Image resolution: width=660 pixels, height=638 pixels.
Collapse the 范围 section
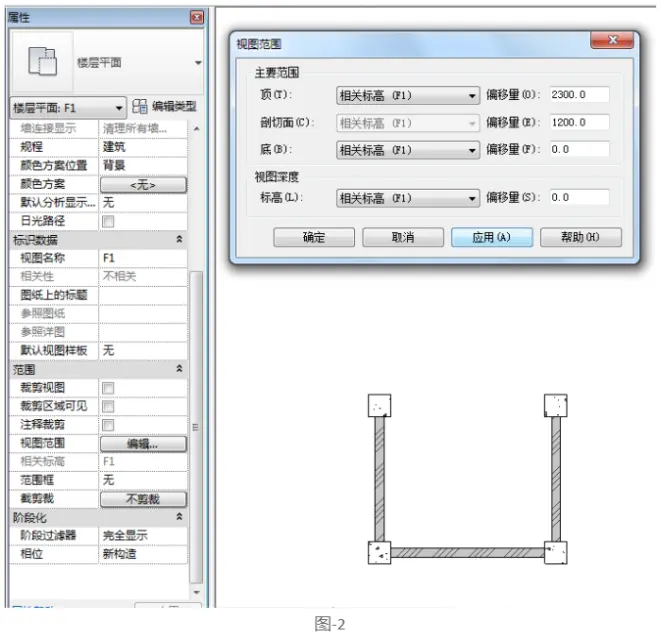[179, 369]
